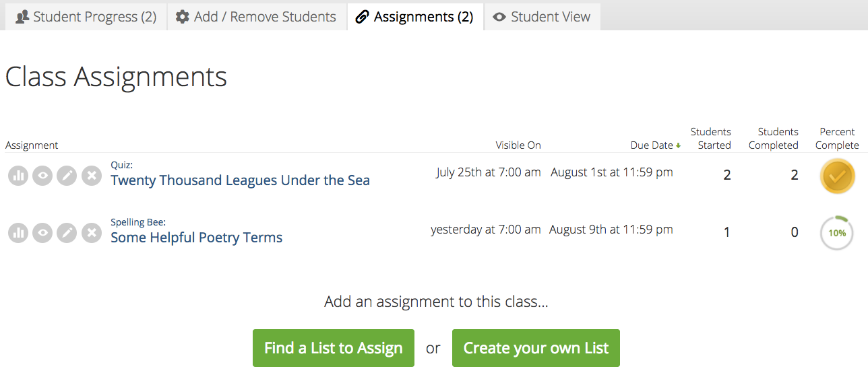The image size is (868, 381).
Task: Remove the Some Helpful Poetry Terms assignment
Action: click(x=92, y=233)
